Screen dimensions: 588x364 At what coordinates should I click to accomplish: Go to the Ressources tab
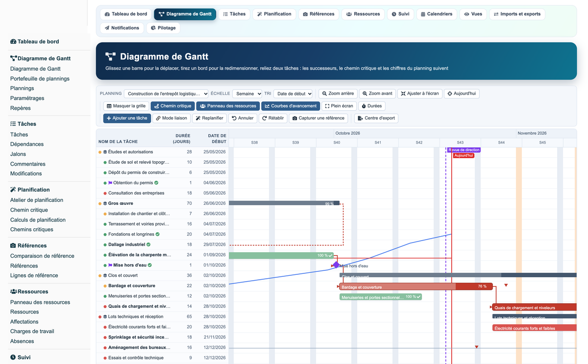tap(363, 14)
